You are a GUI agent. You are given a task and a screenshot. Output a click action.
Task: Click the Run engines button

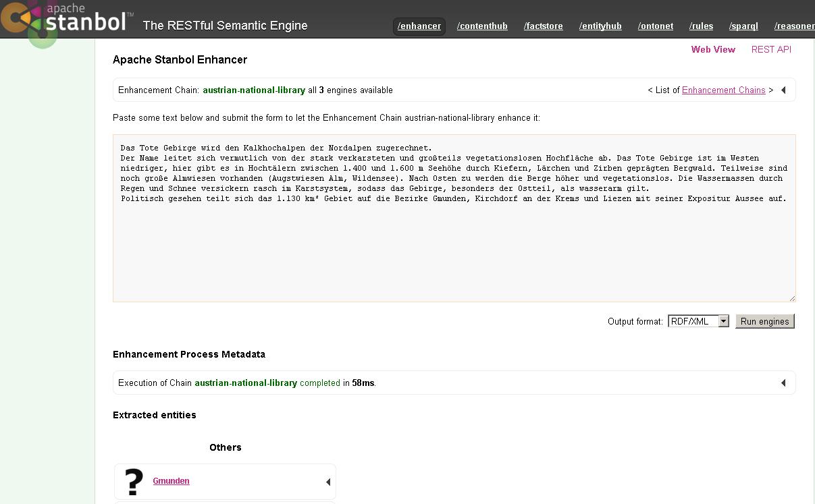click(764, 321)
